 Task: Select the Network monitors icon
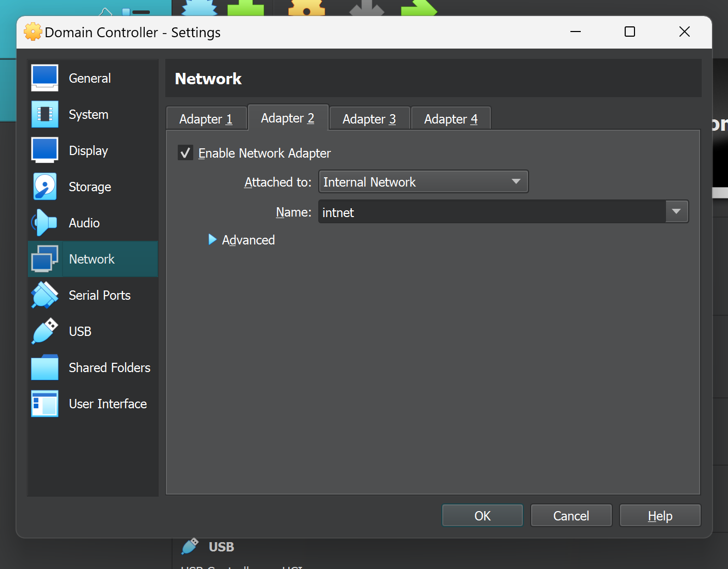(44, 259)
